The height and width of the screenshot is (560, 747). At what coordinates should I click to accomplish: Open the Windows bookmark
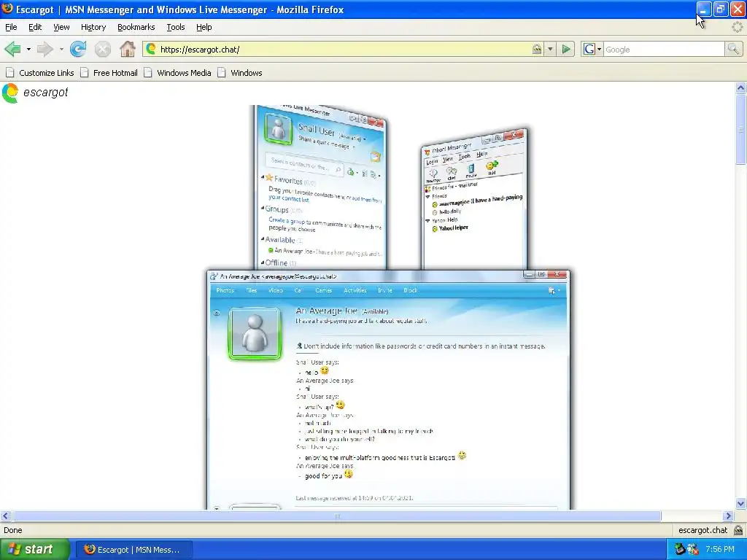(240, 73)
